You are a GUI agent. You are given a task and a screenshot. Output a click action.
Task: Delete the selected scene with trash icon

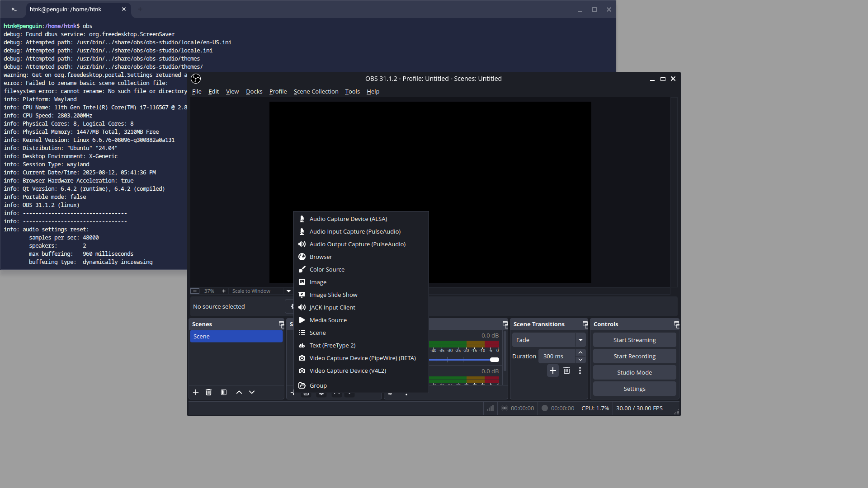[208, 392]
